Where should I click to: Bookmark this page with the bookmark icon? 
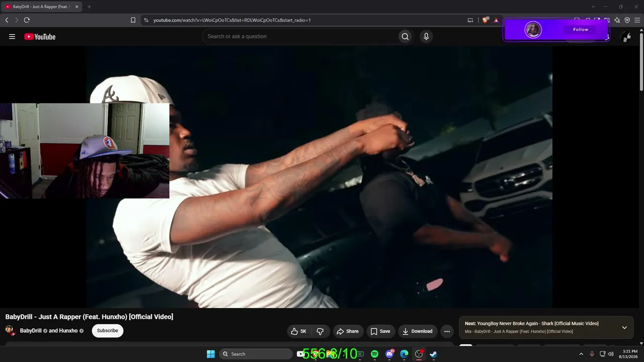tap(133, 20)
